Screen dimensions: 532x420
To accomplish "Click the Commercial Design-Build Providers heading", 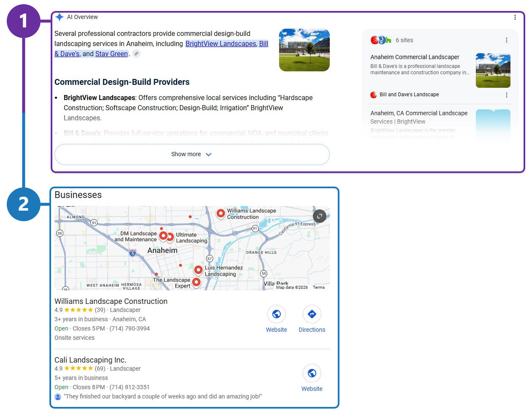I will click(x=122, y=82).
